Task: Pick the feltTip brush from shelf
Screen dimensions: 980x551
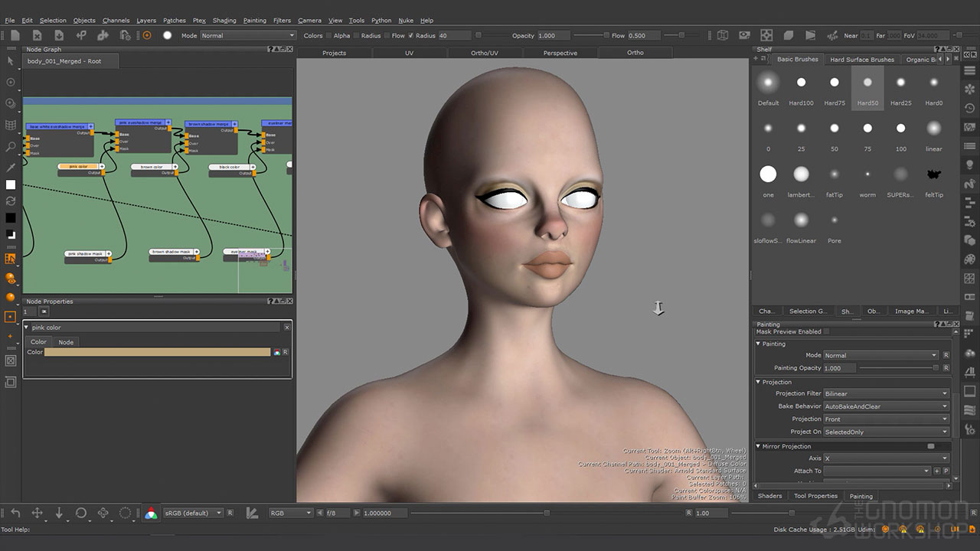Action: coord(933,174)
